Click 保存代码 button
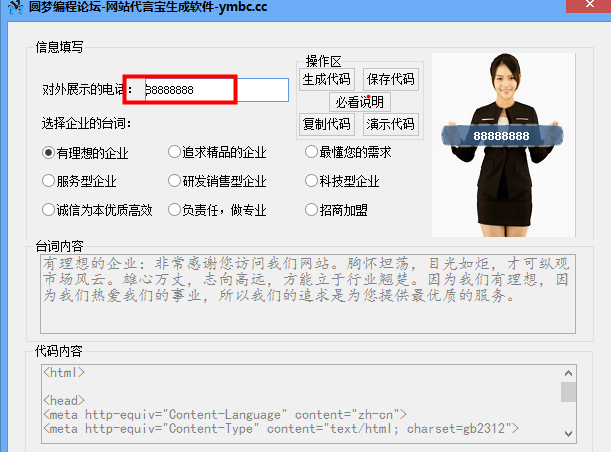 [390, 79]
